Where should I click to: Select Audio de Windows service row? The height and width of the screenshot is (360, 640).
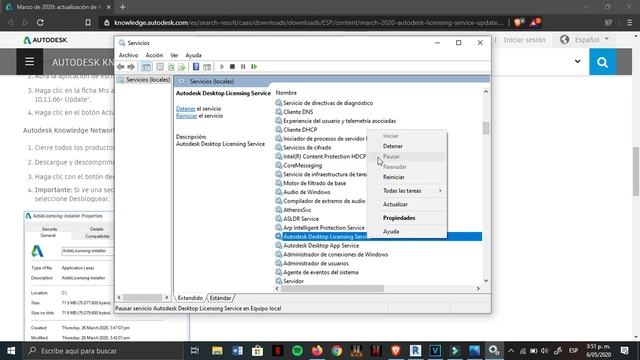coord(307,192)
